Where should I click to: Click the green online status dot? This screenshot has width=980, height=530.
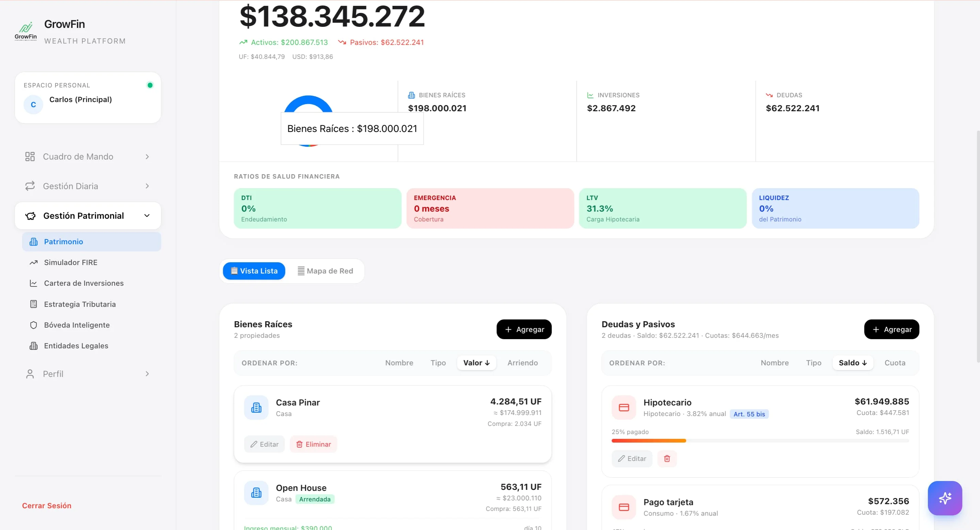150,85
